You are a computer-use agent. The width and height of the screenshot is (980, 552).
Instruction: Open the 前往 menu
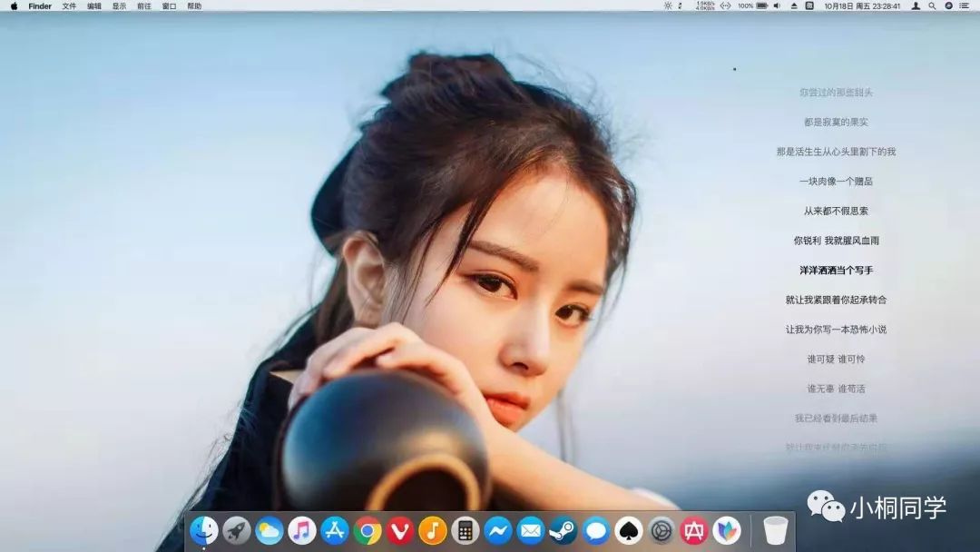143,5
